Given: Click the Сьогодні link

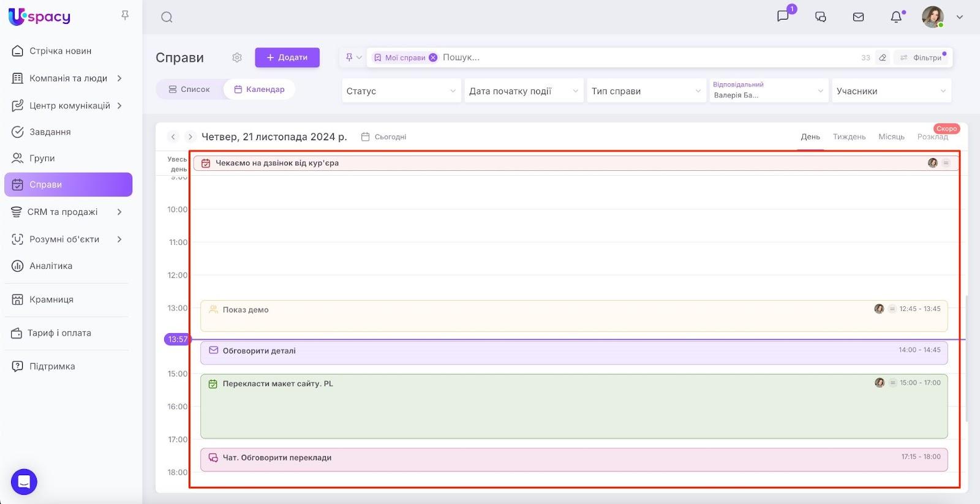Looking at the screenshot, I should click(x=384, y=137).
